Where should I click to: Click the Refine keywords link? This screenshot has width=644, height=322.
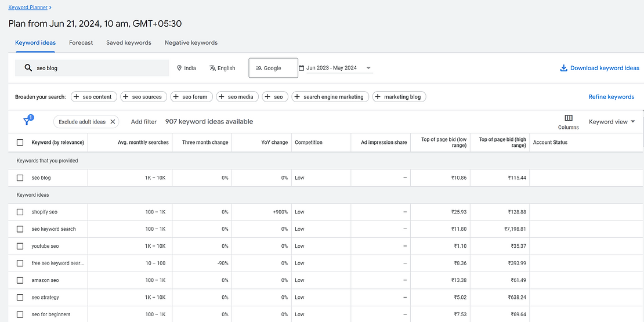point(611,97)
